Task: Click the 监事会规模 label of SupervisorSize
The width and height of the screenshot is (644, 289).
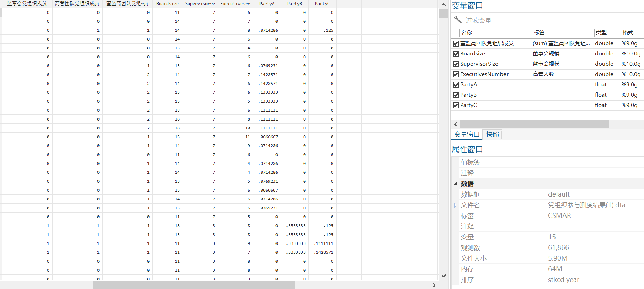Action: 546,64
